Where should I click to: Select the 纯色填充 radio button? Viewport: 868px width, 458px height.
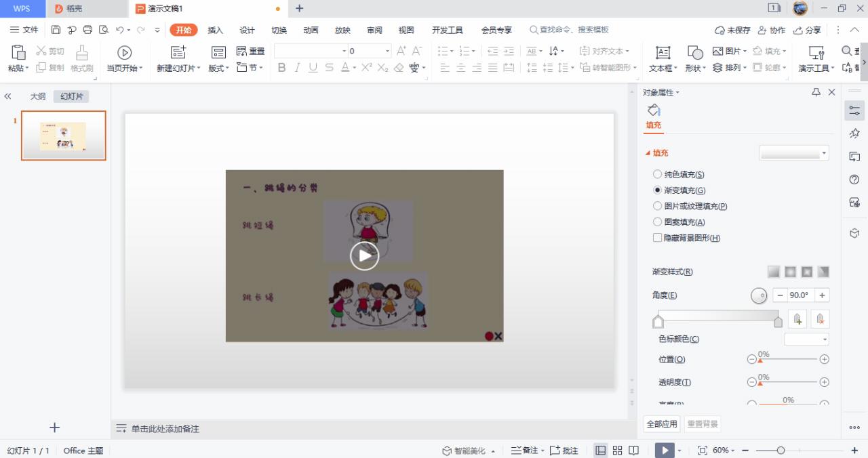(657, 174)
